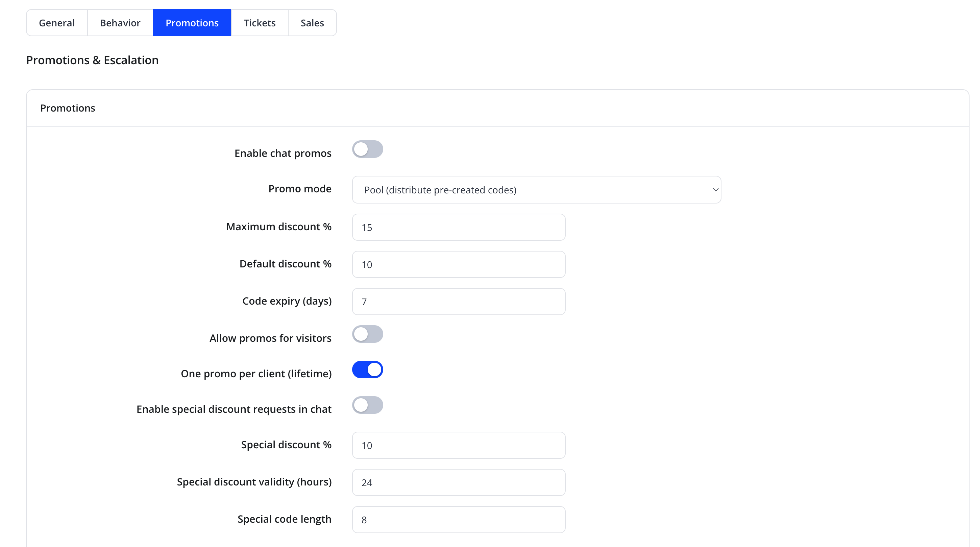This screenshot has width=980, height=547.
Task: Disable One promo per client switch
Action: point(368,370)
